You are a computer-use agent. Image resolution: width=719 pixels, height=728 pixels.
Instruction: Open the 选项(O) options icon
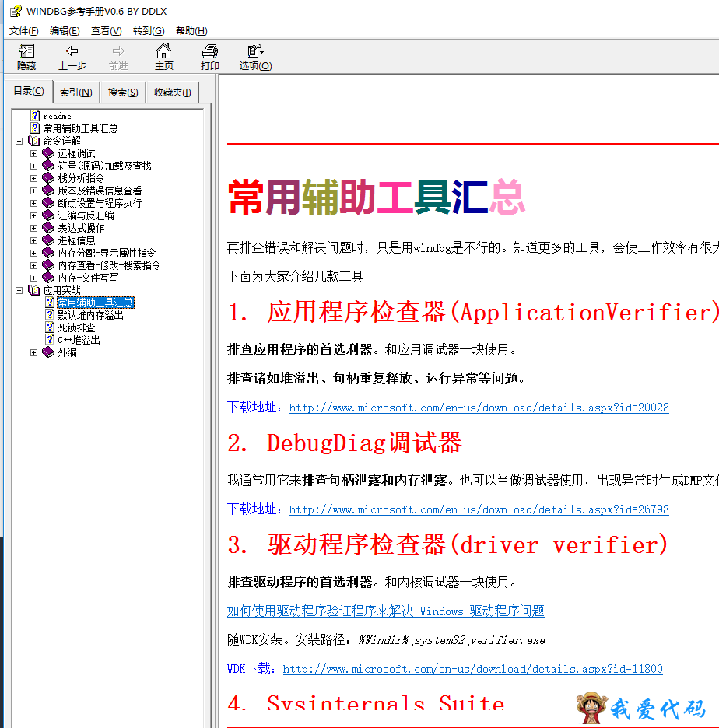255,51
